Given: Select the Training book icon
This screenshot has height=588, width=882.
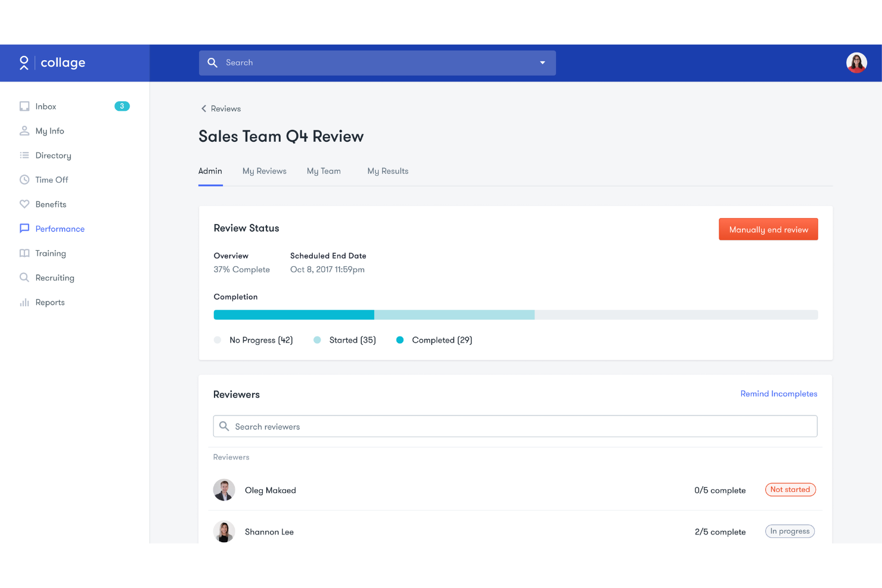Looking at the screenshot, I should point(24,253).
